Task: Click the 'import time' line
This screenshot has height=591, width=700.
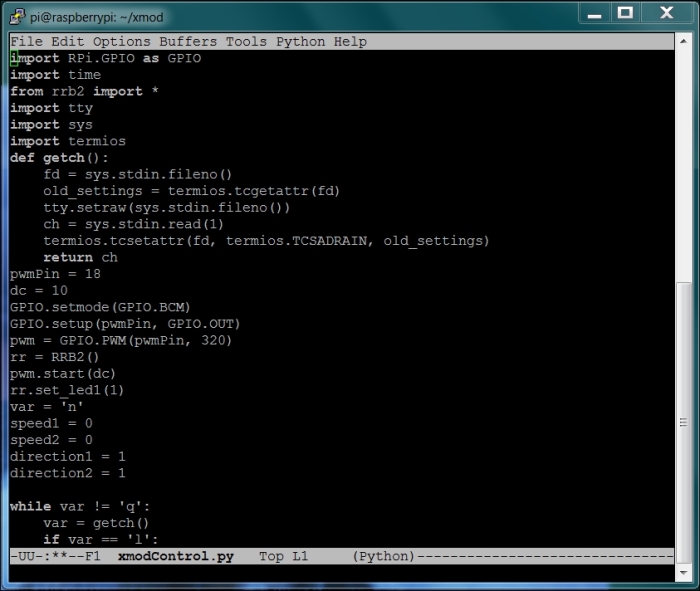Action: point(56,75)
